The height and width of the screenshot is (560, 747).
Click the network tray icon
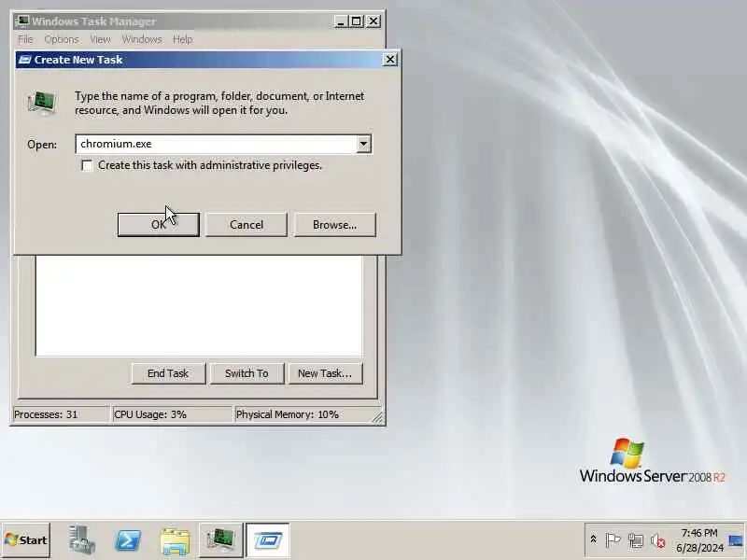tap(636, 540)
